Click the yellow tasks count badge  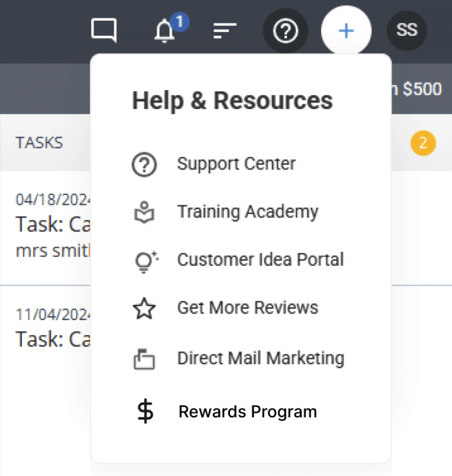pyautogui.click(x=423, y=143)
